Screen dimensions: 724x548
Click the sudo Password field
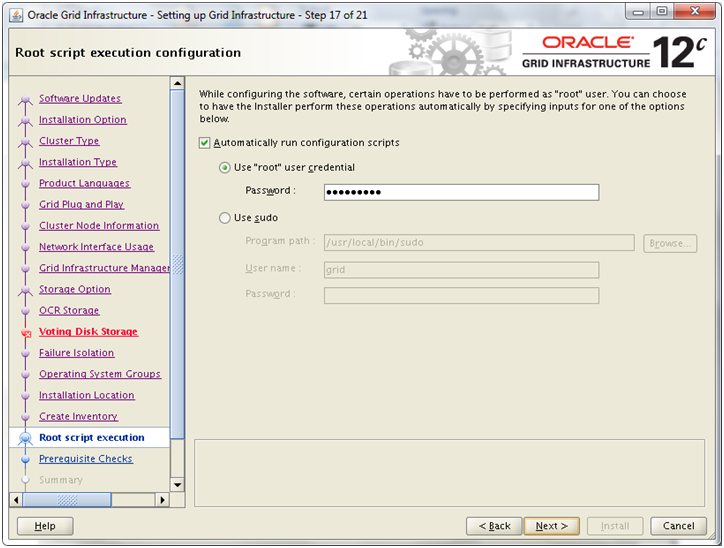[x=461, y=295]
